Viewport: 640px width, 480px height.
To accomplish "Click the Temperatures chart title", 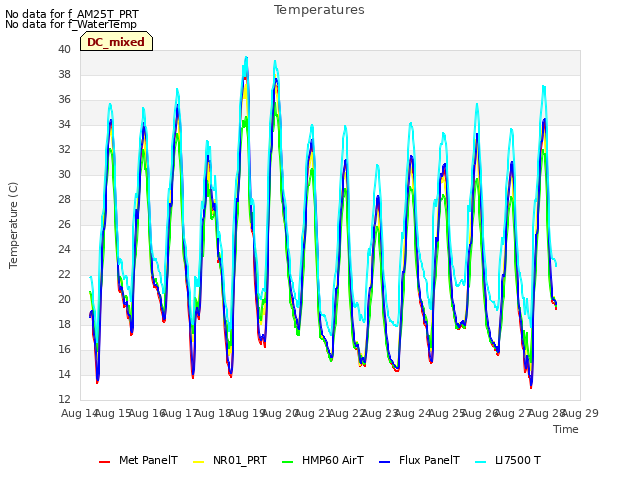I will [319, 10].
